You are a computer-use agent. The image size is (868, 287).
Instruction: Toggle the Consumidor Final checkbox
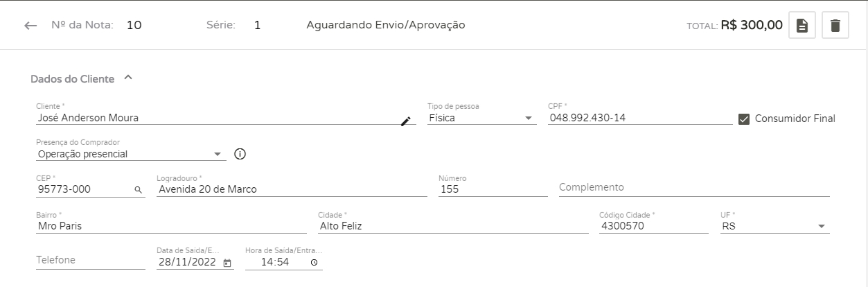tap(744, 119)
